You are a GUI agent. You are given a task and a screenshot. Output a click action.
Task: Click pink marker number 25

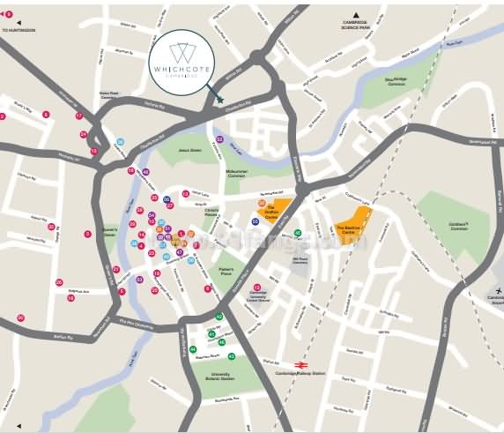pyautogui.click(x=154, y=198)
